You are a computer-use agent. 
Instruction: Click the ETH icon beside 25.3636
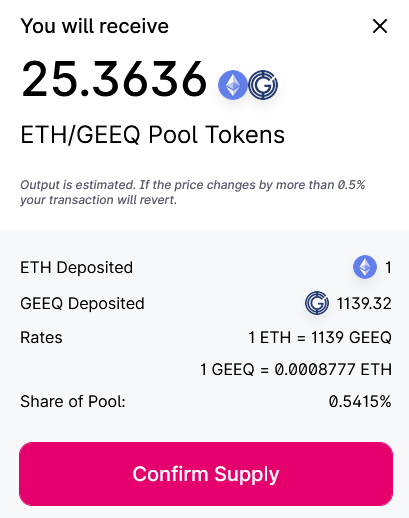233,85
